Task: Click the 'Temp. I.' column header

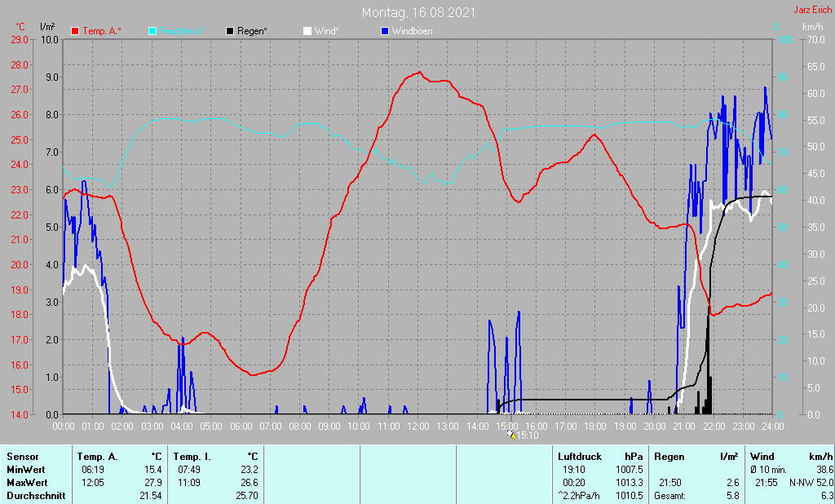Action: coord(192,457)
